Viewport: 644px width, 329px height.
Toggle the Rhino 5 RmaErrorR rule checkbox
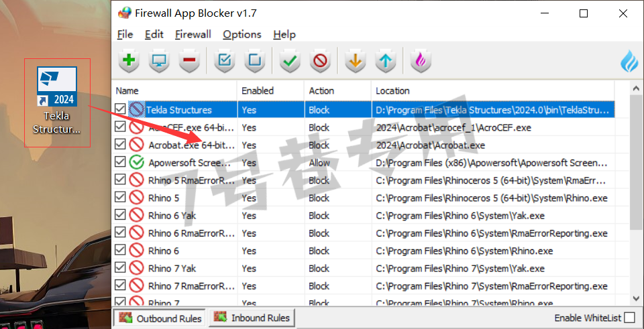click(x=120, y=180)
